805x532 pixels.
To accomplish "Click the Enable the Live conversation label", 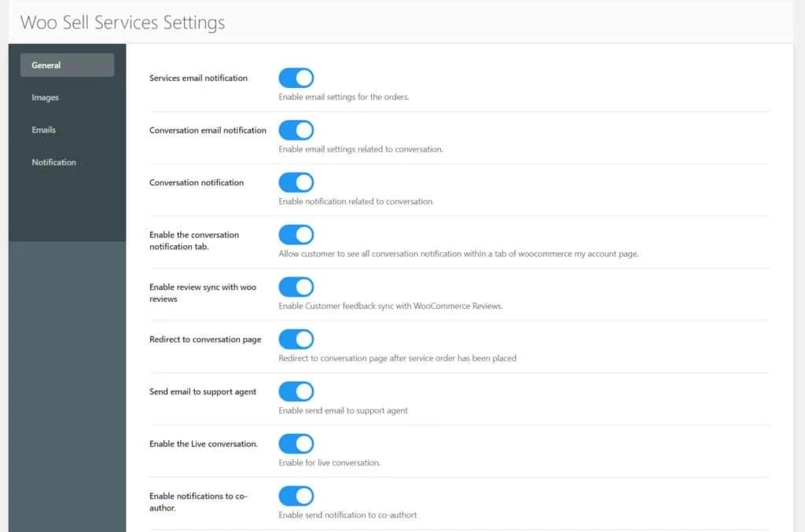I will (x=204, y=444).
